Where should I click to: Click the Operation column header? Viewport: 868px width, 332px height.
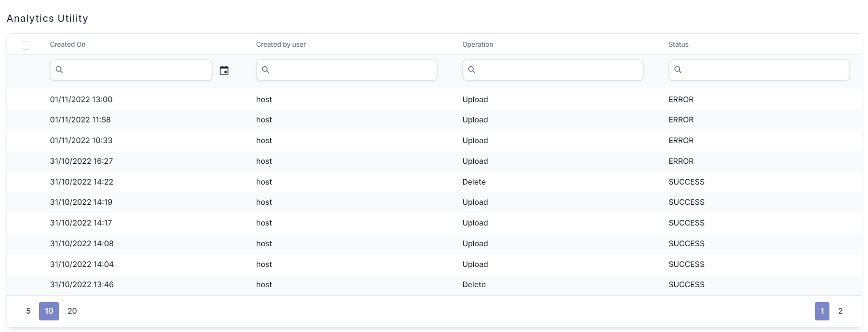(x=478, y=44)
